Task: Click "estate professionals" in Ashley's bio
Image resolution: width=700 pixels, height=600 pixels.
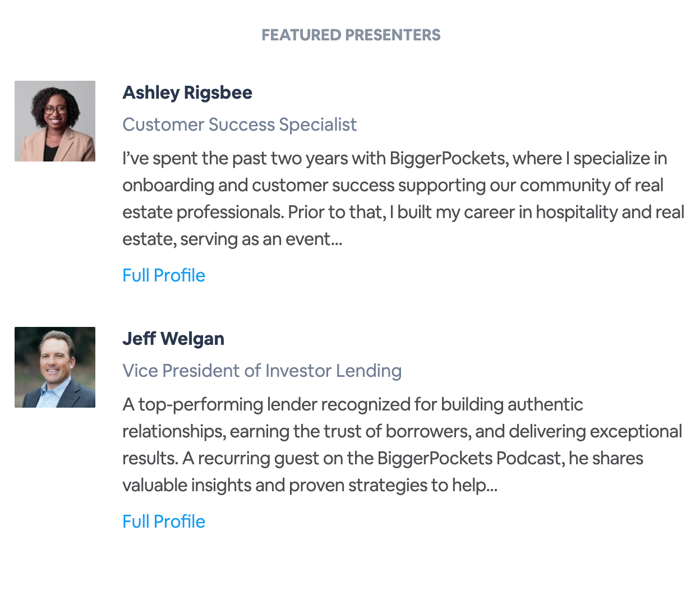Action: (202, 213)
